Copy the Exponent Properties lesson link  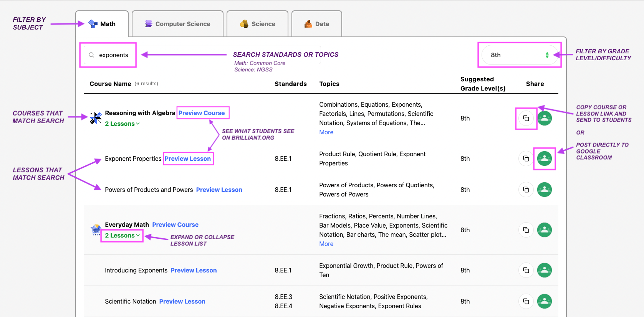pyautogui.click(x=526, y=158)
